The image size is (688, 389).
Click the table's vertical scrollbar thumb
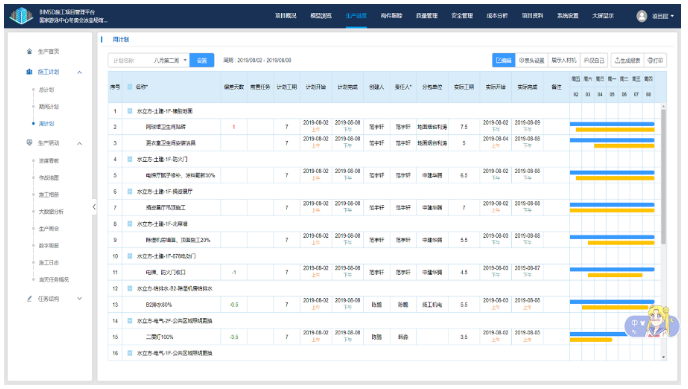(x=663, y=177)
